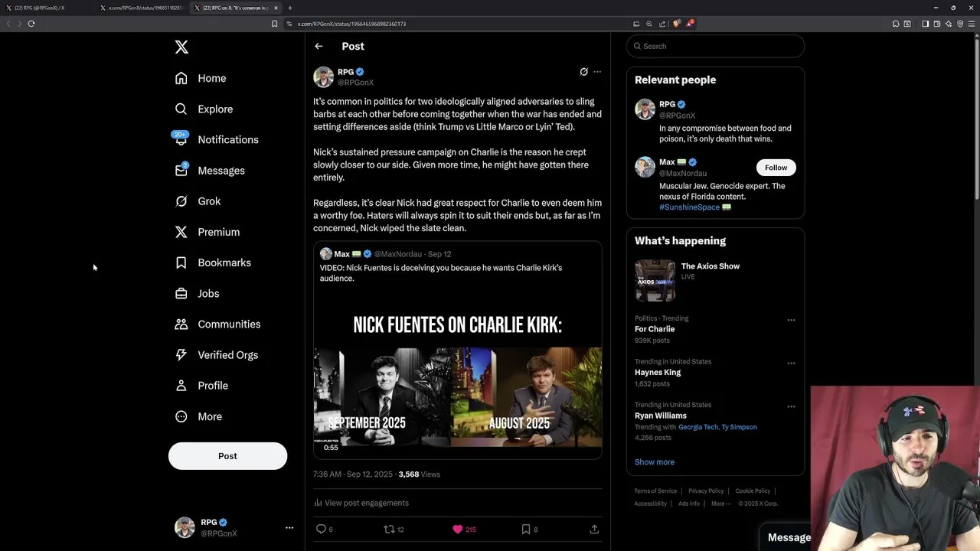Open the post's three-dot options menu
The image size is (980, 551).
pyautogui.click(x=597, y=72)
